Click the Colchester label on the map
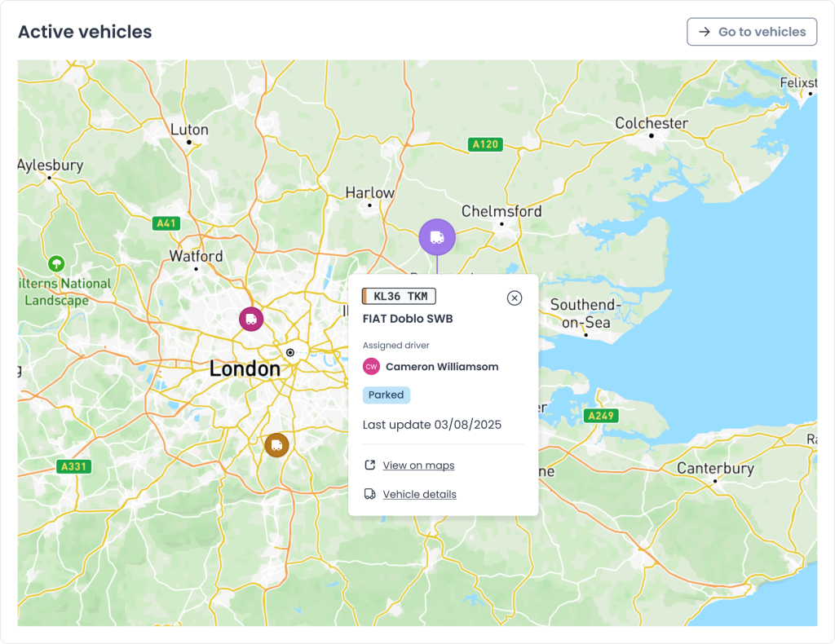 tap(652, 123)
